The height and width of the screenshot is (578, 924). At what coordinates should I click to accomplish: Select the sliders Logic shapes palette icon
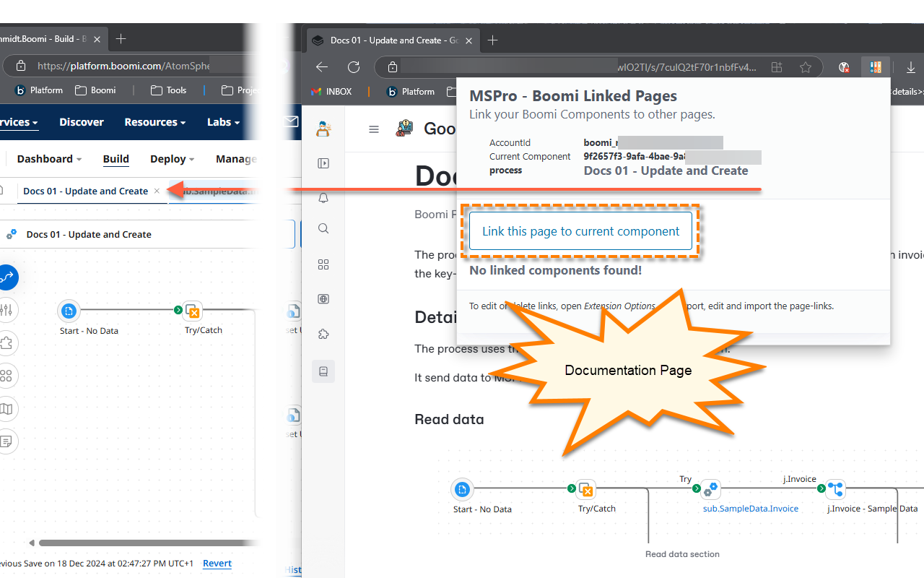coord(6,310)
